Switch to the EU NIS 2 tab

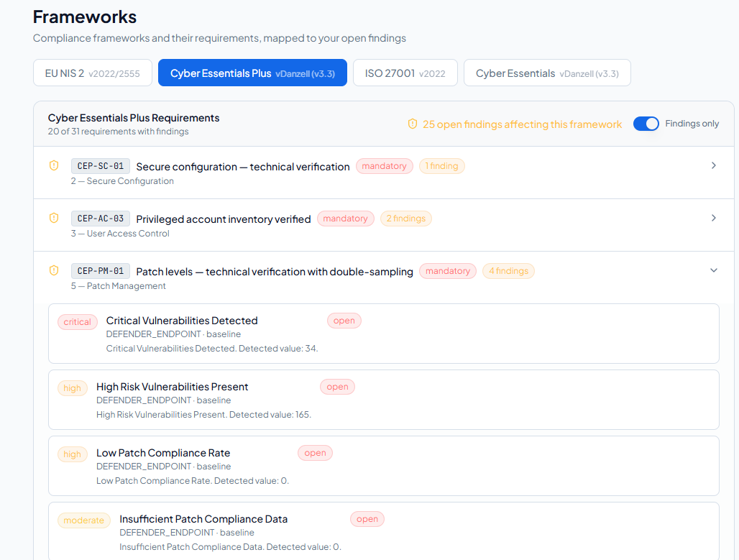point(92,73)
